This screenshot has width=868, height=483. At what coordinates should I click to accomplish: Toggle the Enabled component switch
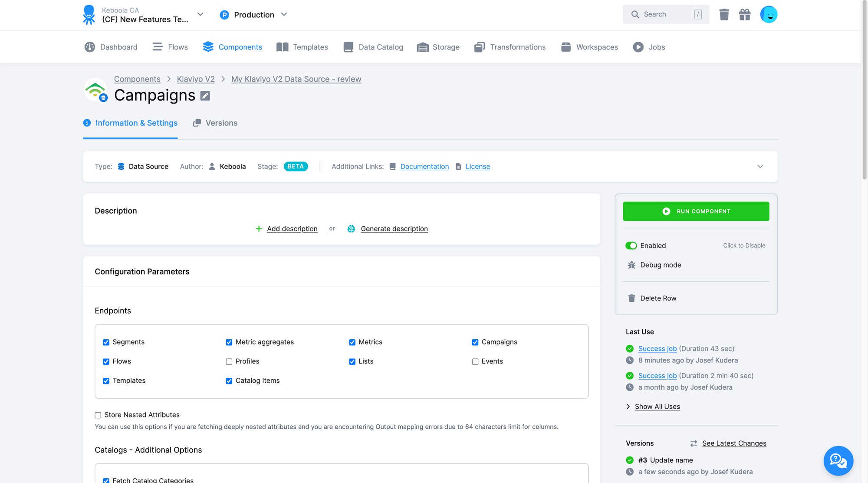coord(631,245)
